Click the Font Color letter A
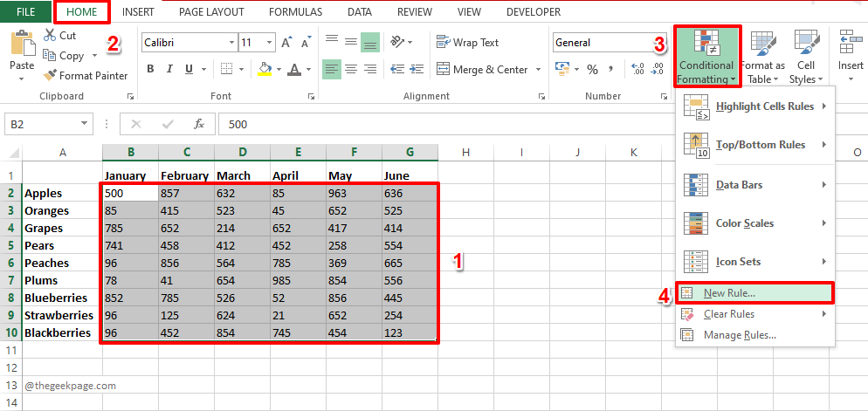 pyautogui.click(x=294, y=69)
